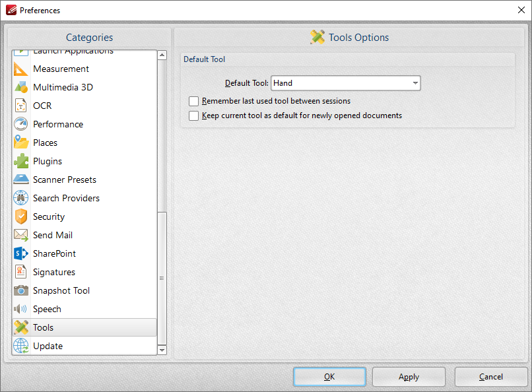Click the Tools category row
Image resolution: width=532 pixels, height=392 pixels.
[x=84, y=327]
